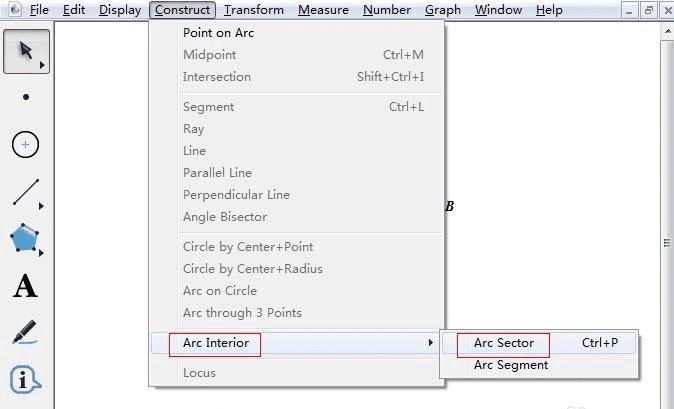Choose Arc Segment from submenu
The width and height of the screenshot is (674, 409).
pyautogui.click(x=511, y=365)
